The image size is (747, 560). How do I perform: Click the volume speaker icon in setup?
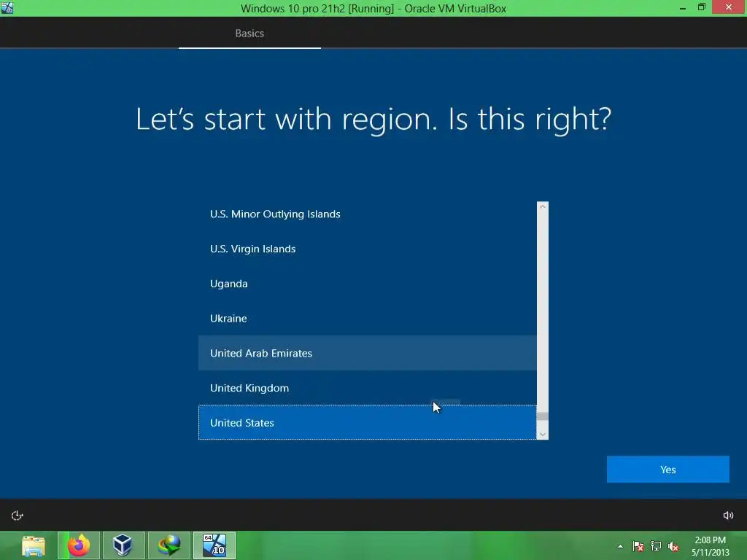(x=728, y=516)
